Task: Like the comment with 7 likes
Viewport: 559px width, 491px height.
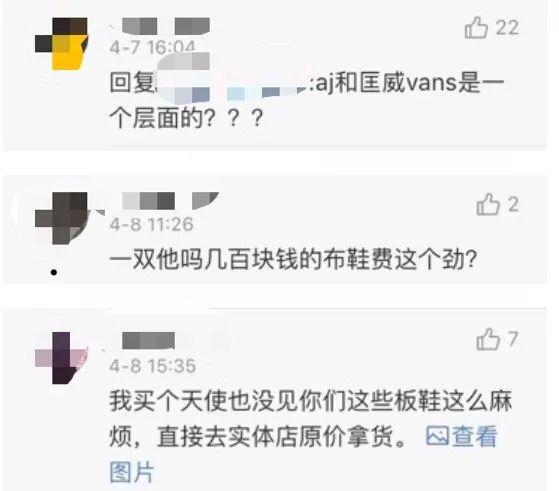Action: click(488, 339)
